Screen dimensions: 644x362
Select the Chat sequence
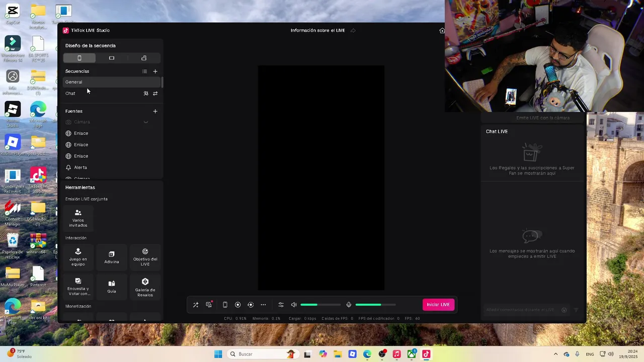(x=70, y=94)
